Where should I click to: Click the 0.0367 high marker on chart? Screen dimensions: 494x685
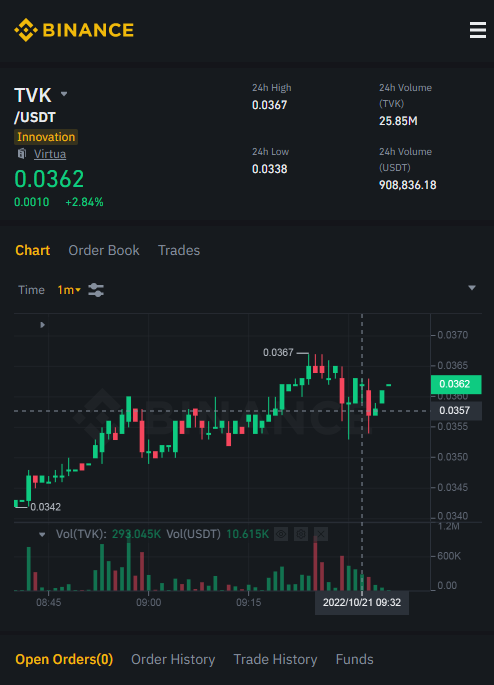(278, 353)
